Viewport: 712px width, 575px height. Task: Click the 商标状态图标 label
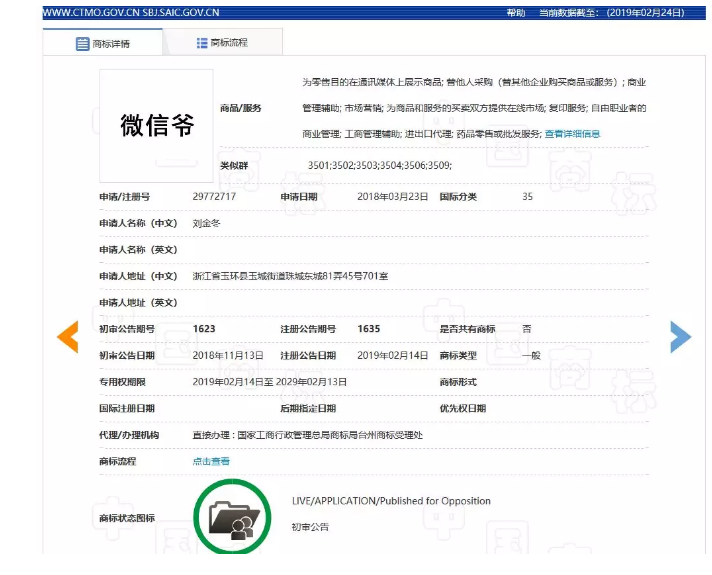click(127, 518)
